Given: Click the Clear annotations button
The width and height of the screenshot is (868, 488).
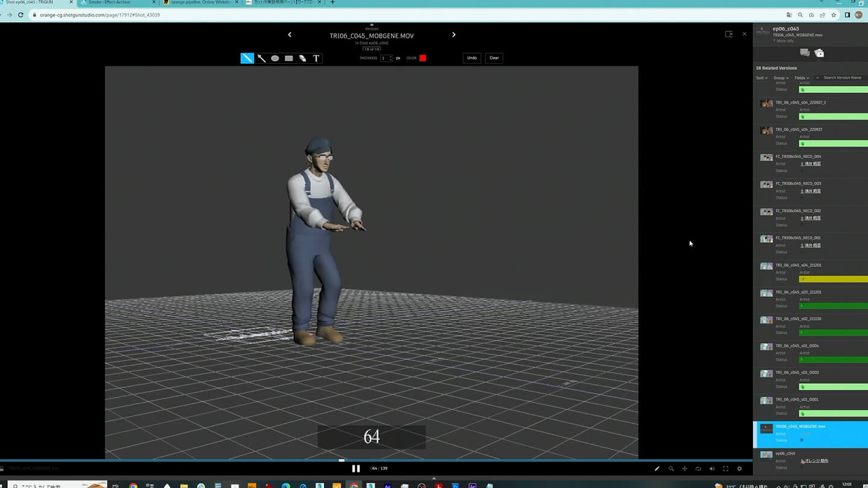Looking at the screenshot, I should click(x=494, y=58).
